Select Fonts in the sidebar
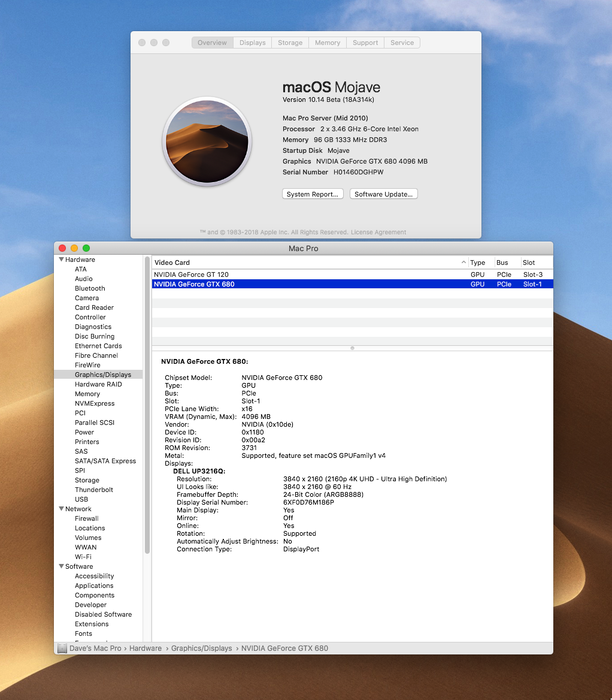This screenshot has height=700, width=612. pos(83,633)
